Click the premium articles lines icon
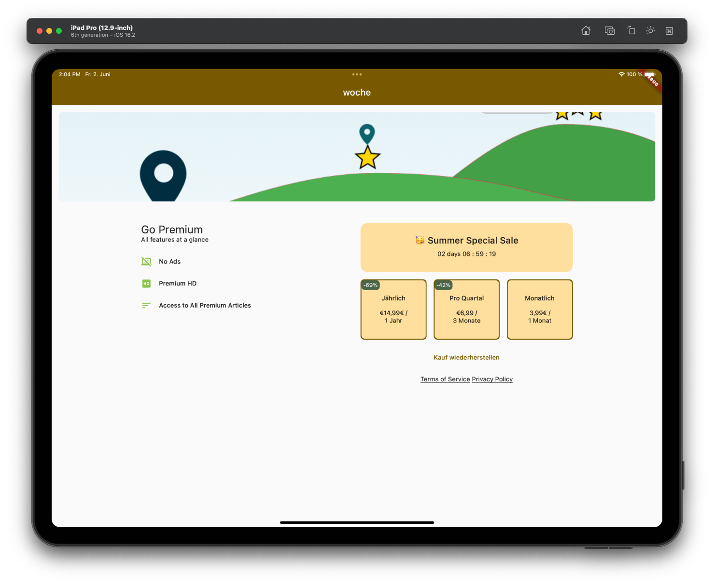Image resolution: width=714 pixels, height=588 pixels. [x=146, y=306]
